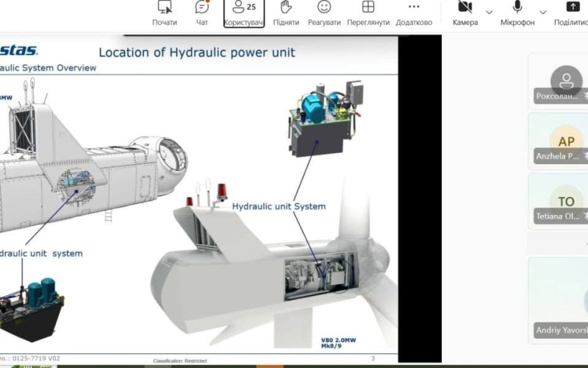The image size is (588, 368).
Task: Click the Hydraulic unit System slide label
Action: [279, 206]
